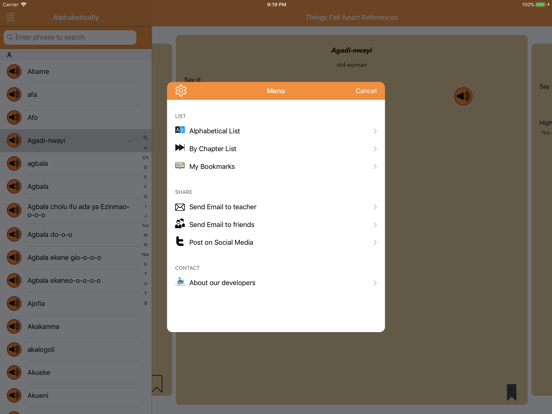Play audio for Agbala ekeneo-o-o-o-o
The image size is (552, 414).
tap(14, 281)
